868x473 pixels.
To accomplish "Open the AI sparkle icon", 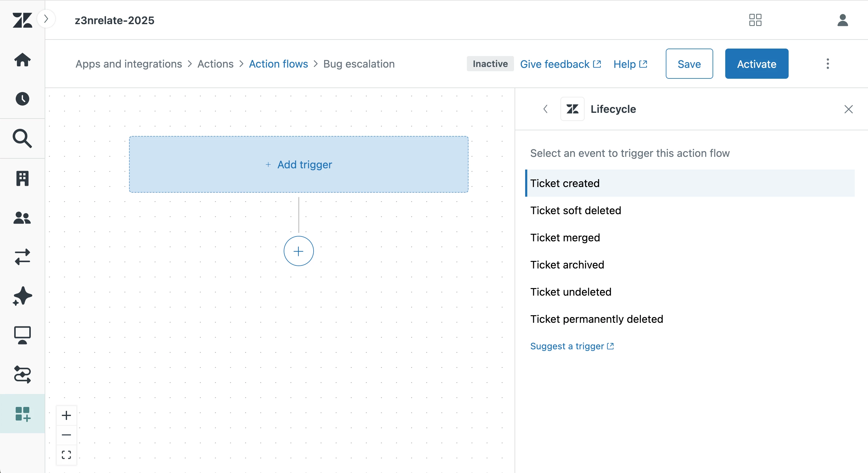I will pyautogui.click(x=22, y=296).
